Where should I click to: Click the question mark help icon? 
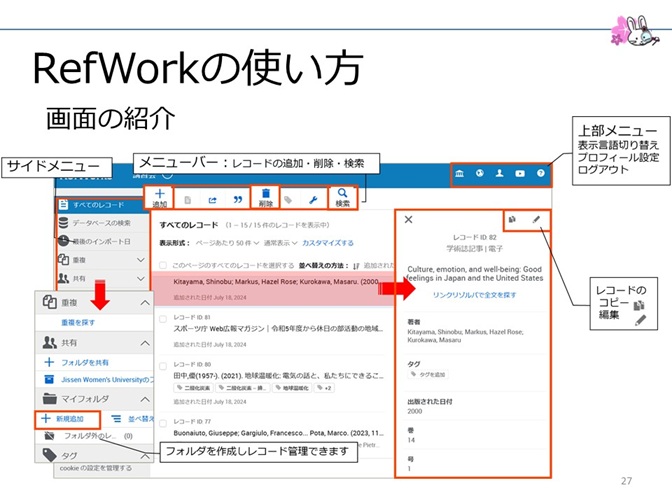[540, 173]
